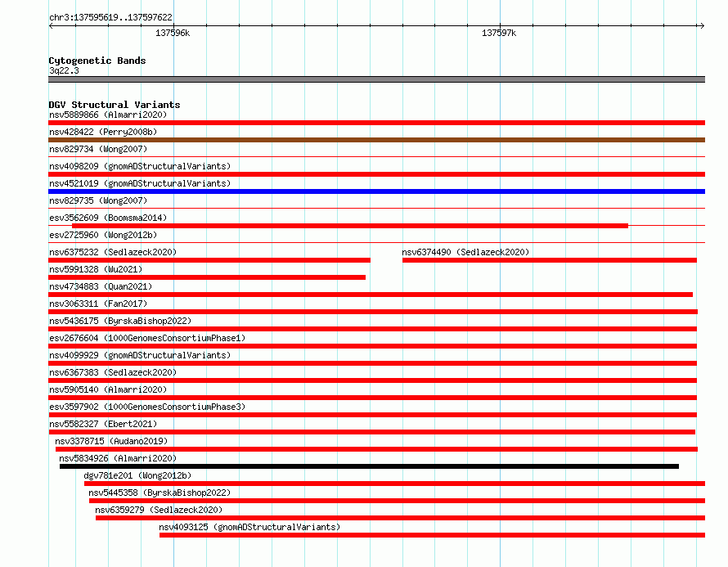Click nsv4098209 (gnomADStructuralVariants) label
This screenshot has height=567, width=728.
click(x=140, y=166)
